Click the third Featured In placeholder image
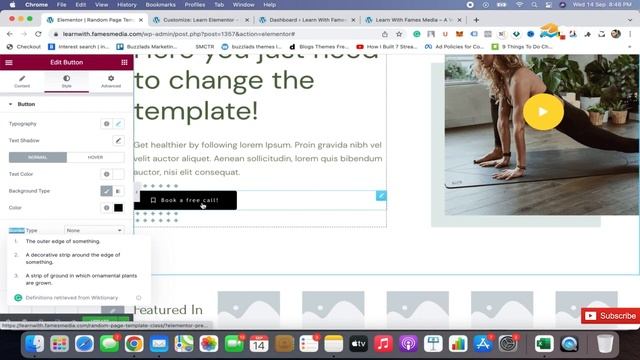Viewport: 640px width, 360px height. [418, 309]
